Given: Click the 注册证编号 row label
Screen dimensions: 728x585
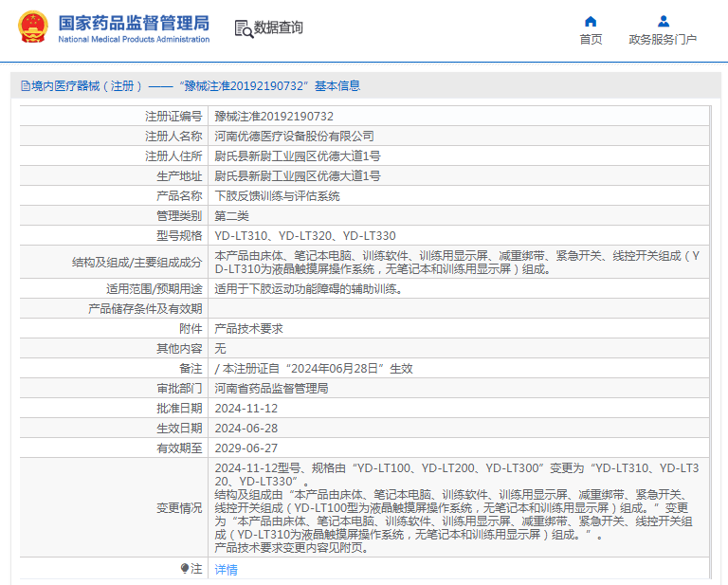Looking at the screenshot, I should 173,116.
